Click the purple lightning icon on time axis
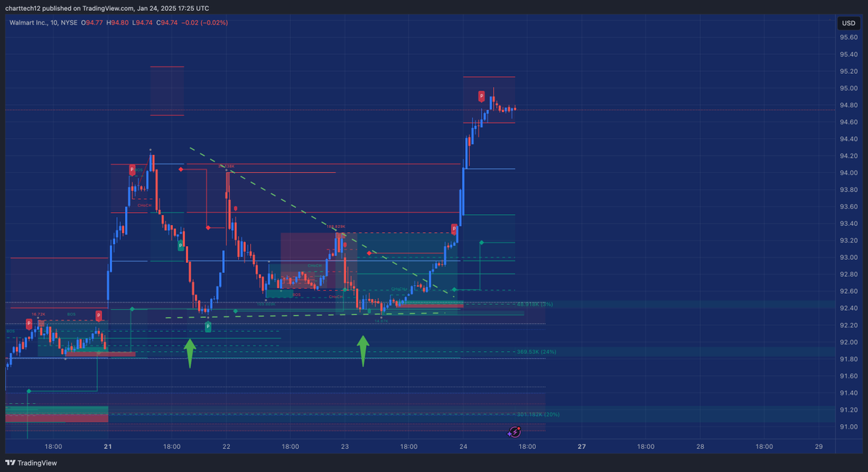 tap(514, 431)
